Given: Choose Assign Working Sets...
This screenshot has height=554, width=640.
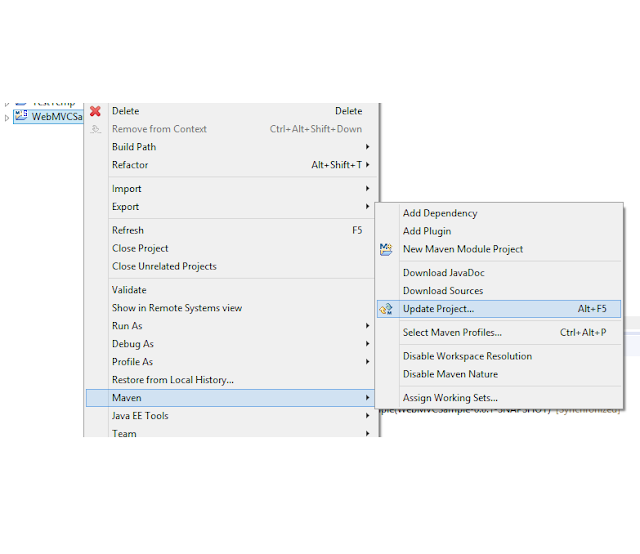Looking at the screenshot, I should point(499,398).
